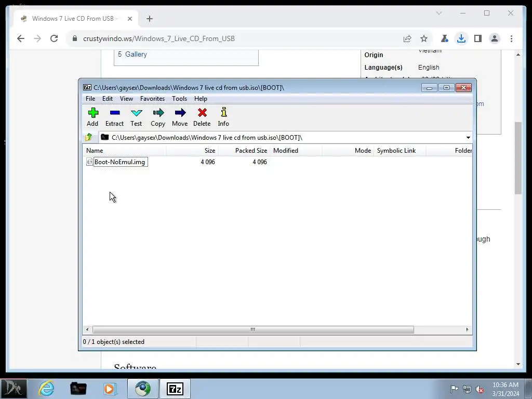
Task: Click the 7-Zip path input field
Action: click(x=285, y=137)
